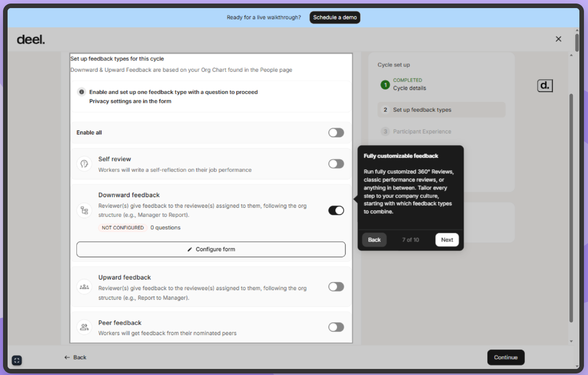
Task: Click the info icon beside instructions
Action: 81,92
